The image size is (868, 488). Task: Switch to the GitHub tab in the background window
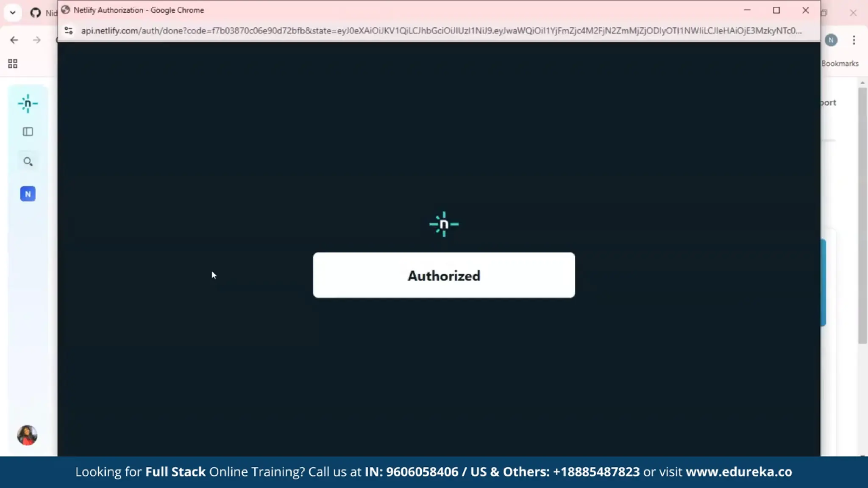point(43,13)
